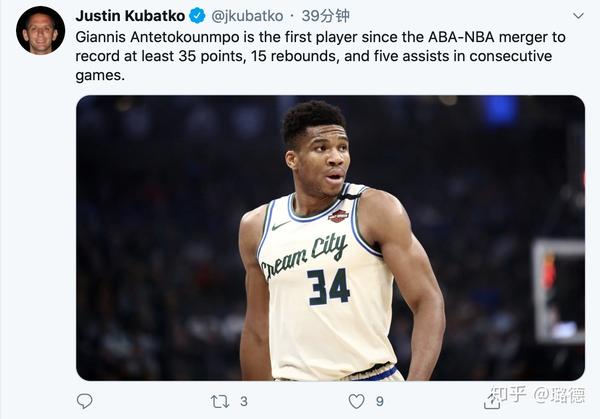Click the tweet text about Giannis
This screenshot has width=600, height=419.
(x=320, y=55)
